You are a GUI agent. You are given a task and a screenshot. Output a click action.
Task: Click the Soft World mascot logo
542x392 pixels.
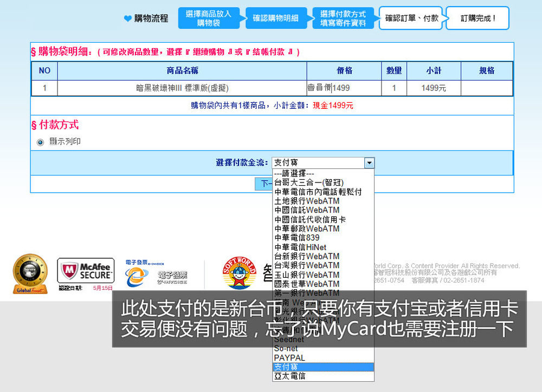(x=239, y=273)
